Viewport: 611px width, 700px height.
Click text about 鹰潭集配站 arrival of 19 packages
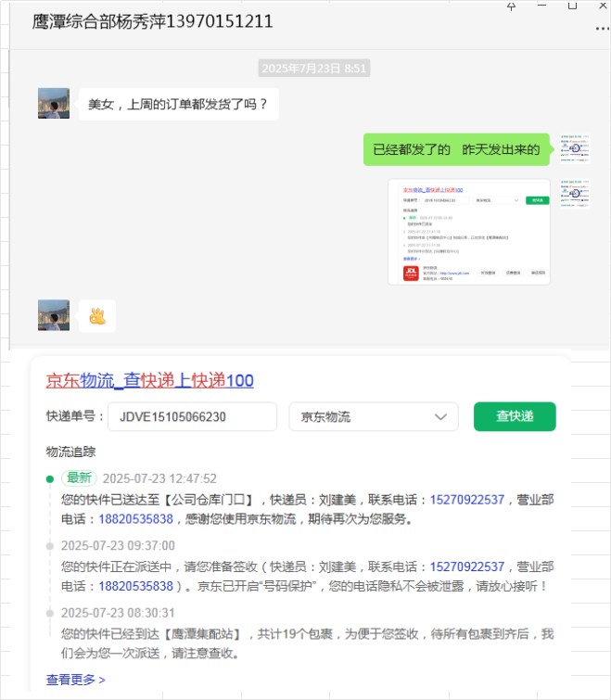coord(308,643)
